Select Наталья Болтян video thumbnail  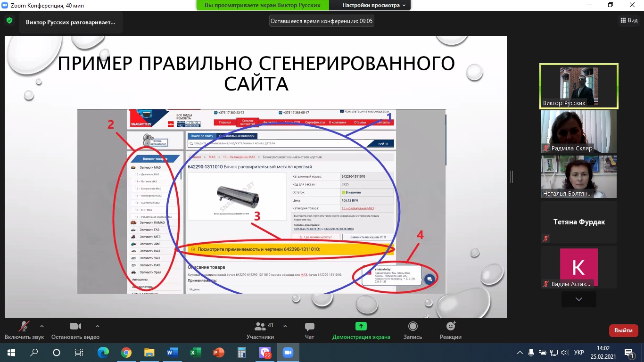pos(579,177)
